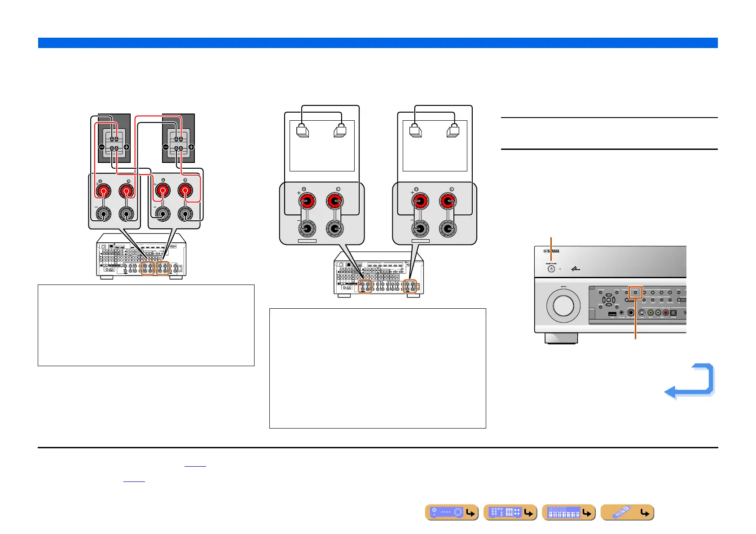Click the red audio jack on front panel
The height and width of the screenshot is (534, 756).
tap(666, 312)
